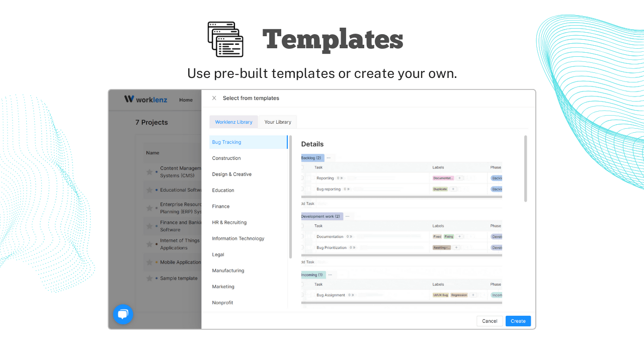Star the Finance and Banking Software project

click(149, 226)
